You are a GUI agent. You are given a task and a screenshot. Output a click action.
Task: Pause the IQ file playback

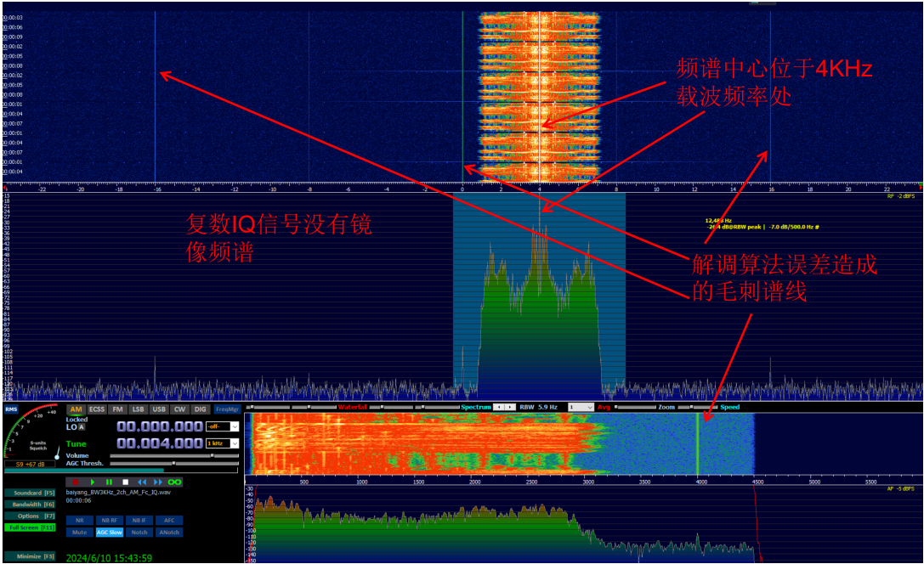pos(109,482)
